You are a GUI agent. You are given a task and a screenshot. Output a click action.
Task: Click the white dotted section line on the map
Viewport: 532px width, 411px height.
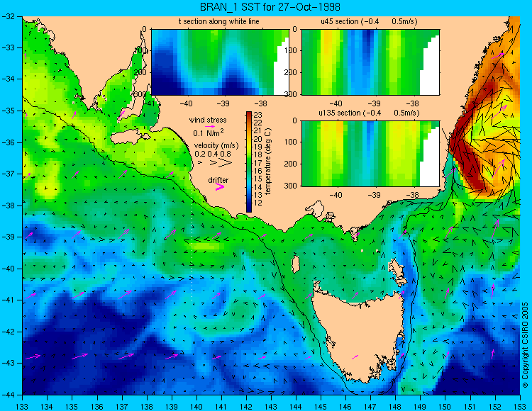pyautogui.click(x=192, y=245)
